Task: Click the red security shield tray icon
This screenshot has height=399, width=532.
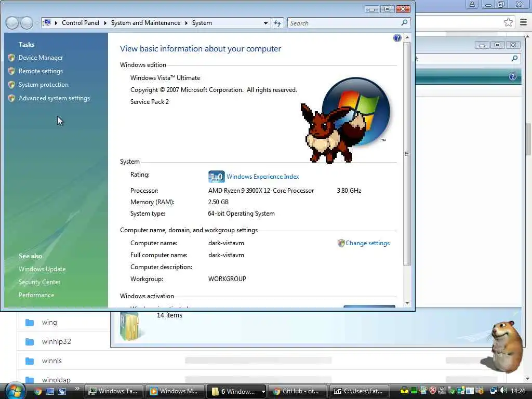Action: (433, 391)
